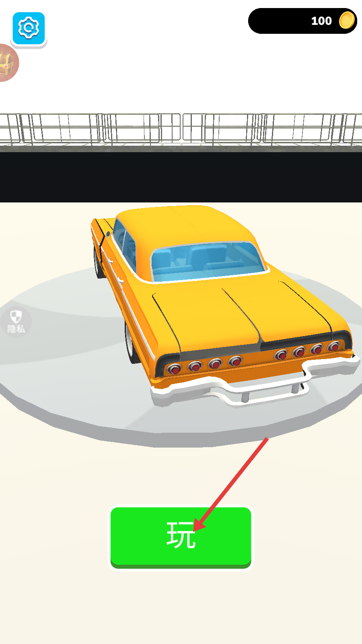Tap the black wall behind the car

coord(181,177)
